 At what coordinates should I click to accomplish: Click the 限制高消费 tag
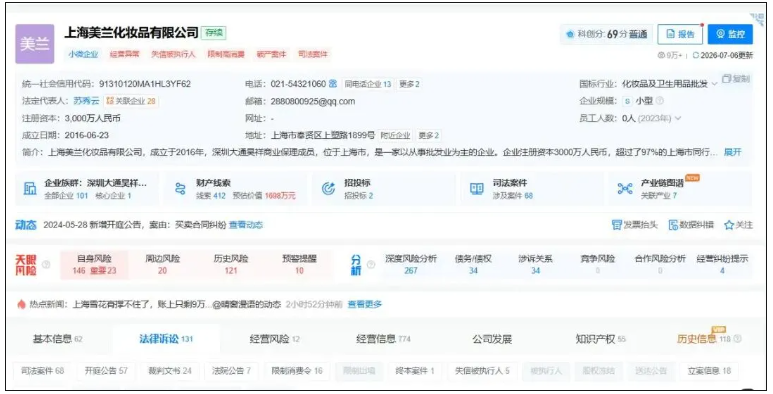click(x=226, y=54)
